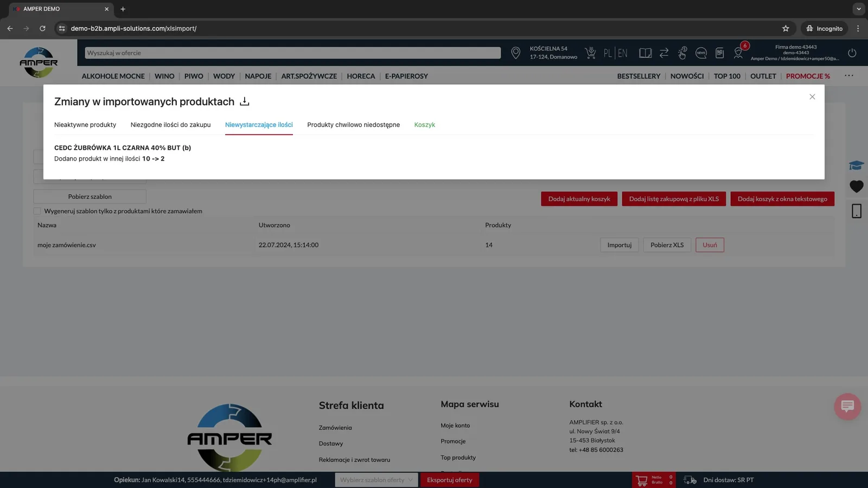Select the 'Niewystarczające ilości' tab
The height and width of the screenshot is (488, 868).
(x=259, y=125)
